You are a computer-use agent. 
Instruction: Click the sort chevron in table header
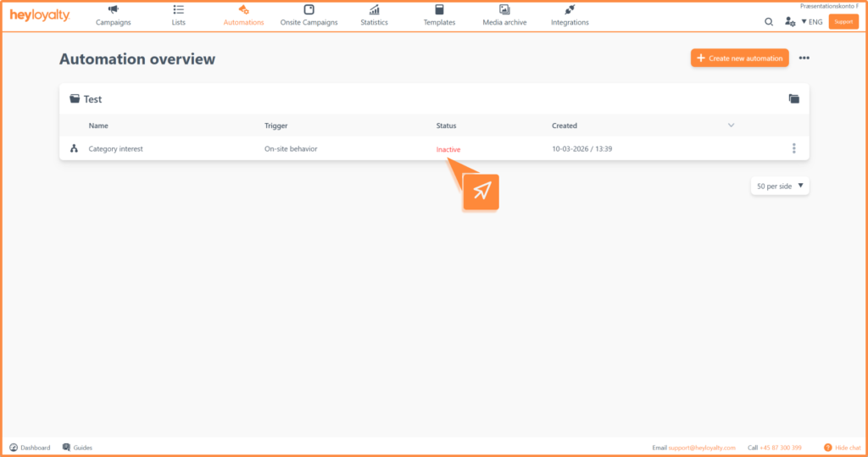731,125
